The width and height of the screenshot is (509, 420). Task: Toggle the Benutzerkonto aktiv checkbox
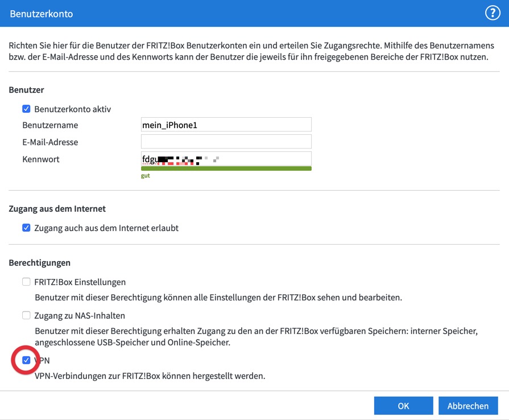tap(26, 109)
